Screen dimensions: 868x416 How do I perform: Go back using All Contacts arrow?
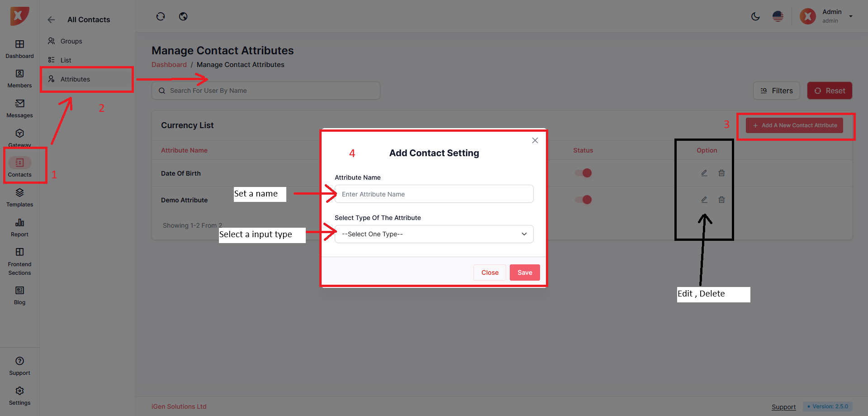coord(51,20)
